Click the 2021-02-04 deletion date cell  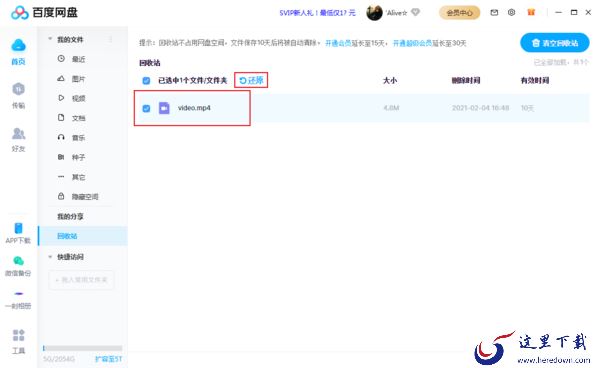pos(481,108)
